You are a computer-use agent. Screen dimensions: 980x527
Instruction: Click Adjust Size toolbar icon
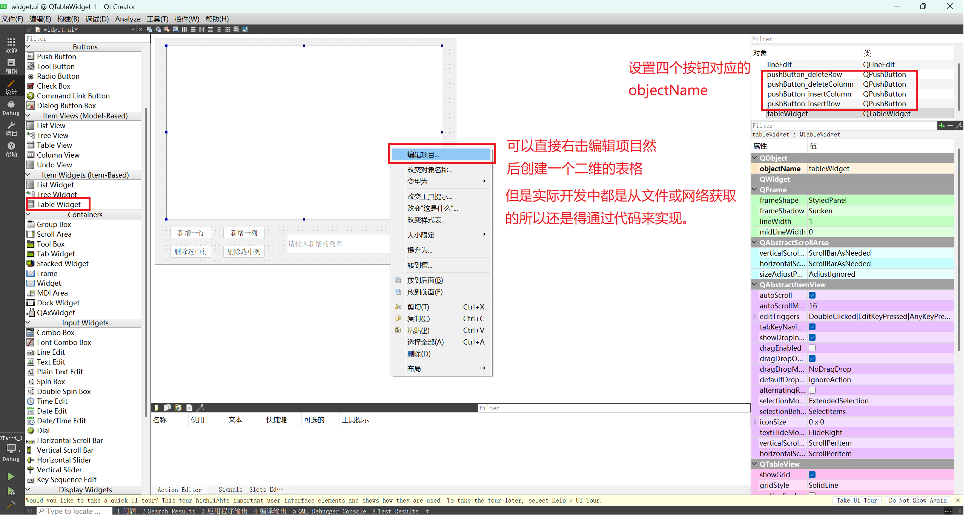coord(246,29)
